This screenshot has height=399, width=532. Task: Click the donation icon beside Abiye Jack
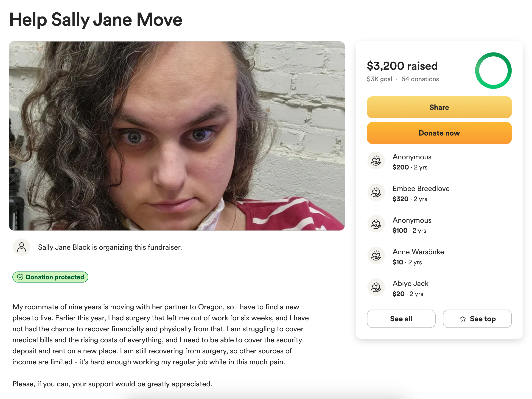point(376,287)
